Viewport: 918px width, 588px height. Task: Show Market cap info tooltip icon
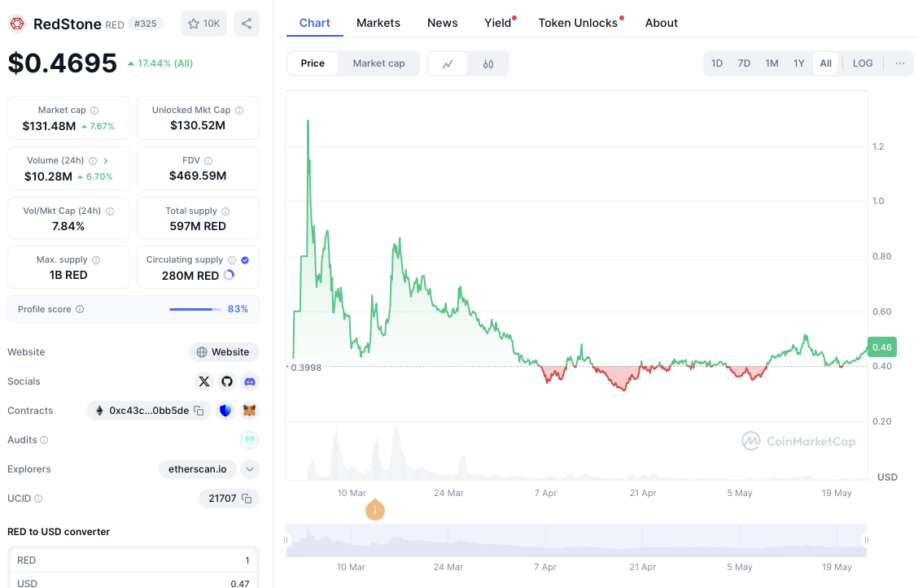[x=95, y=110]
